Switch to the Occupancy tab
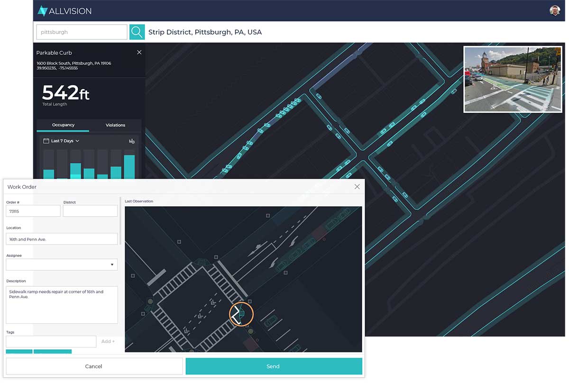Viewport: 569px width, 392px height. [x=63, y=125]
